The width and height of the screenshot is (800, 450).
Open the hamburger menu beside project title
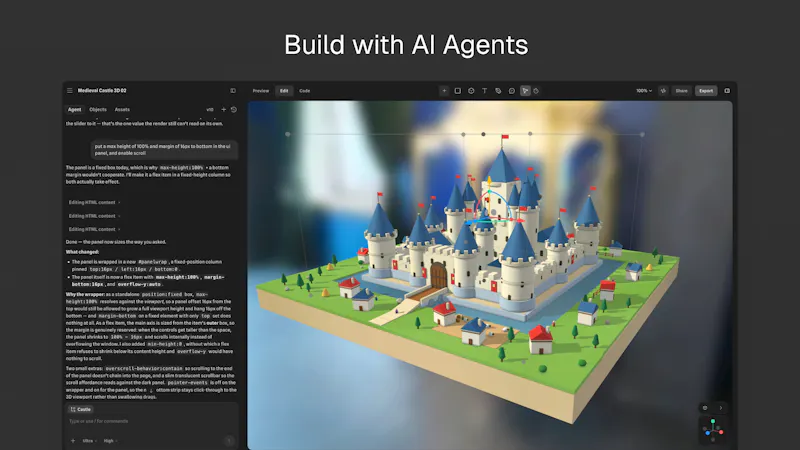point(69,90)
